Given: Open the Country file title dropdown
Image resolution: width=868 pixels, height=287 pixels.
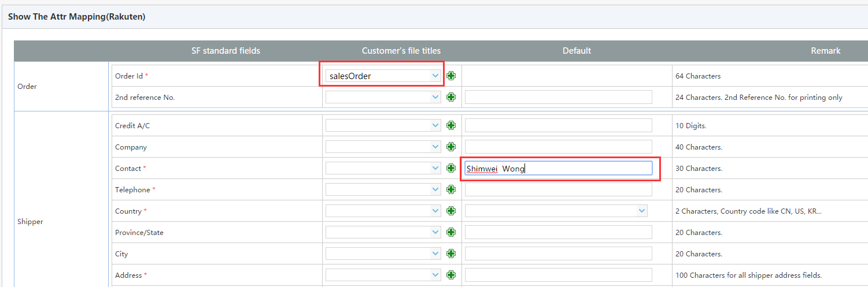Looking at the screenshot, I should coord(383,211).
